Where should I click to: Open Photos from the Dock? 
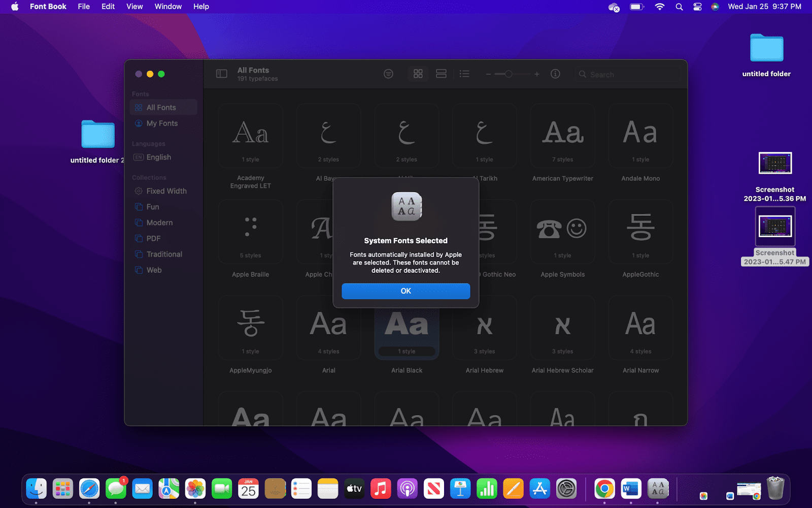pos(195,489)
